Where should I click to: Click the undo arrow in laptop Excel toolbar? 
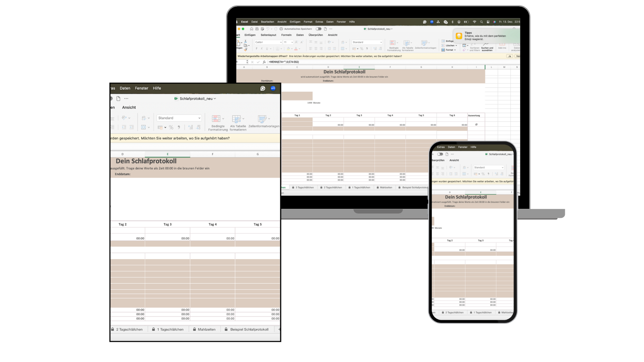[268, 29]
